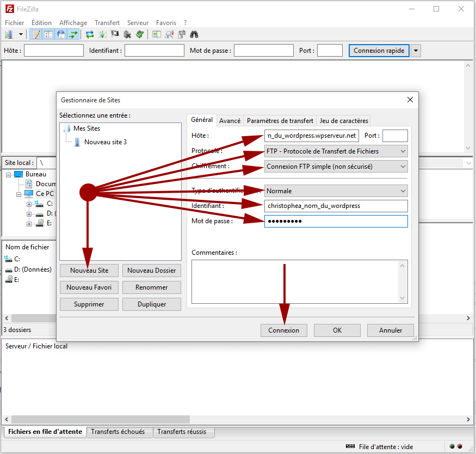
Task: Click the Nouveau Favori button
Action: pos(89,287)
